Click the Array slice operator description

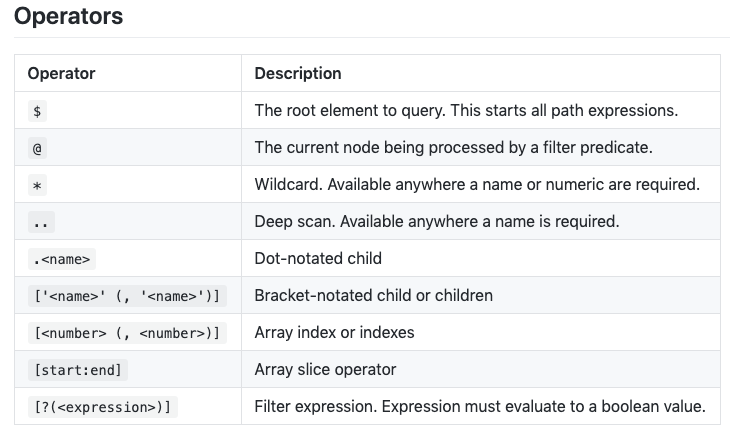(325, 370)
